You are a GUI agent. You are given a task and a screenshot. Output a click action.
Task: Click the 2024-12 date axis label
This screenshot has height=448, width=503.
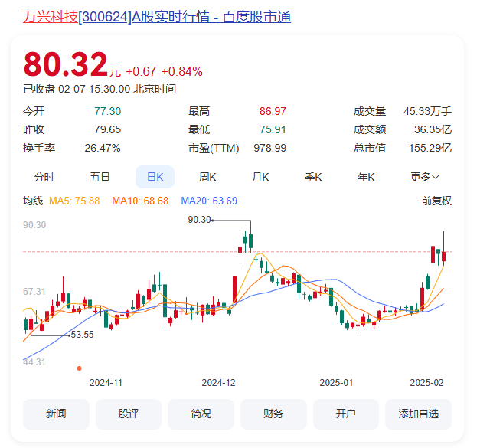pos(218,383)
